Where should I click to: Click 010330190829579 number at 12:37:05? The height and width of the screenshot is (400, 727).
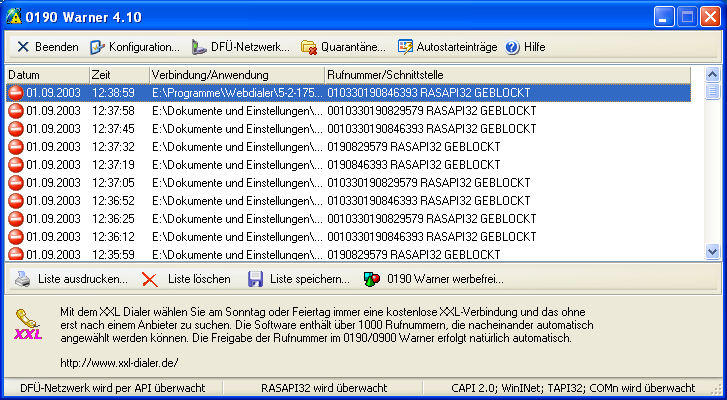[372, 183]
